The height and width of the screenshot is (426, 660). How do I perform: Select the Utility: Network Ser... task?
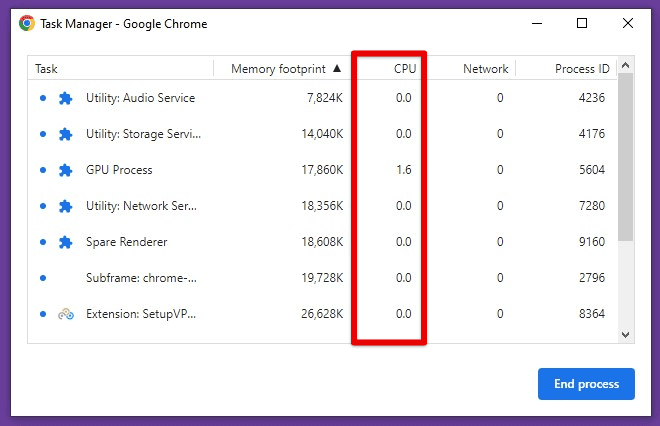coord(141,206)
